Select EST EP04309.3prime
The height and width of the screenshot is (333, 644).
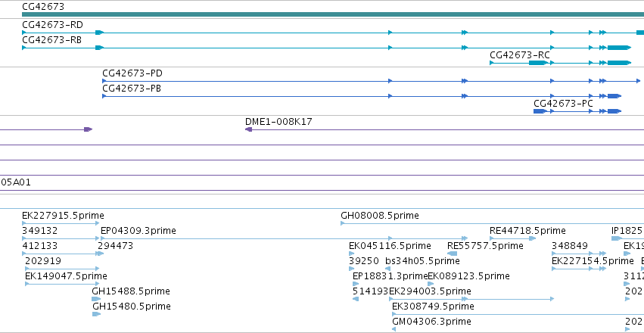138,231
